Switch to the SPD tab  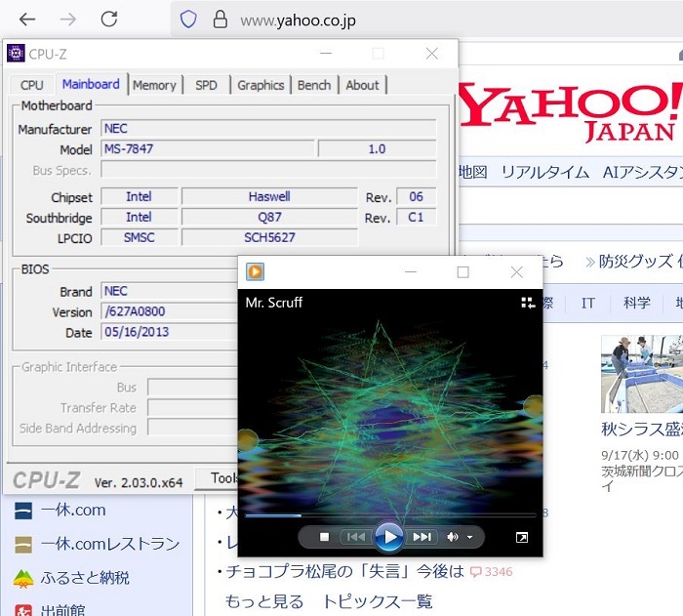click(206, 85)
